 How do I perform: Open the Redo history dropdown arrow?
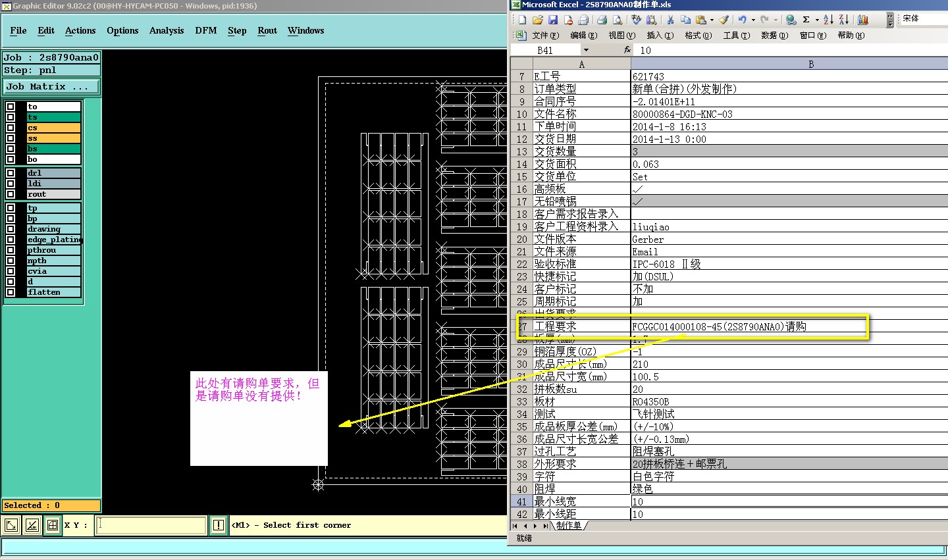point(776,20)
